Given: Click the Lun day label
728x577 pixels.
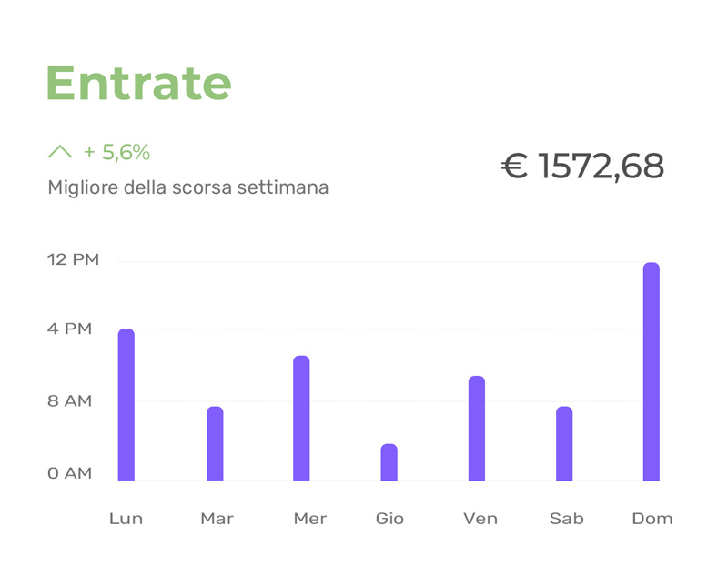Looking at the screenshot, I should (126, 519).
